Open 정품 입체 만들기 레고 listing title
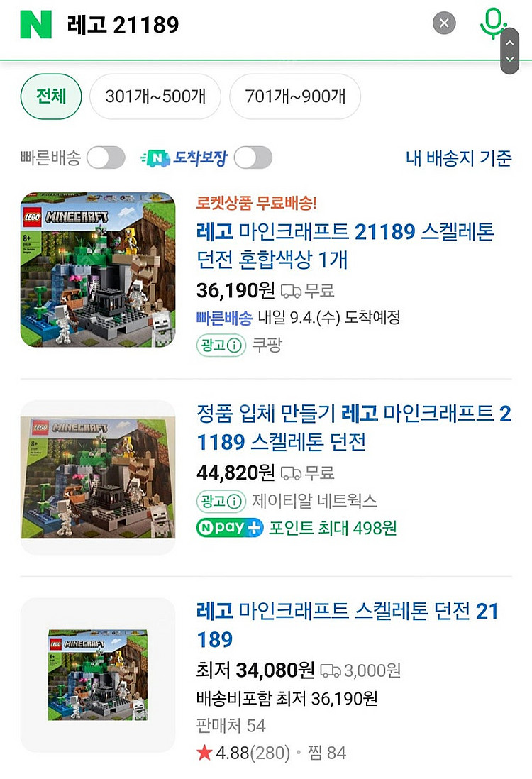 click(354, 427)
